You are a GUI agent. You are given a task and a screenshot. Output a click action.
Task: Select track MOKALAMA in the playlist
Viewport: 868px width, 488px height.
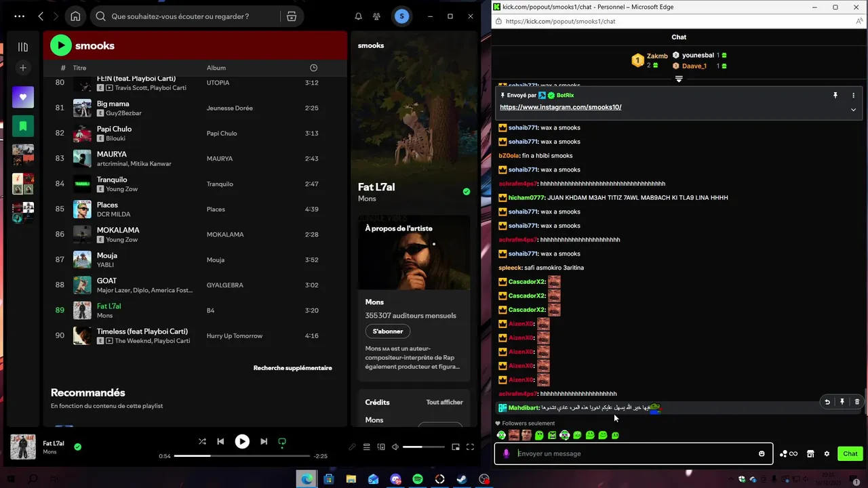click(195, 235)
